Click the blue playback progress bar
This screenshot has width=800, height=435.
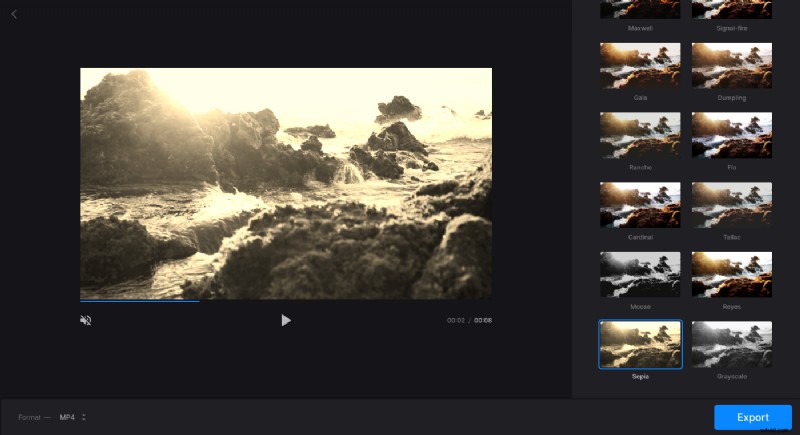pos(139,301)
